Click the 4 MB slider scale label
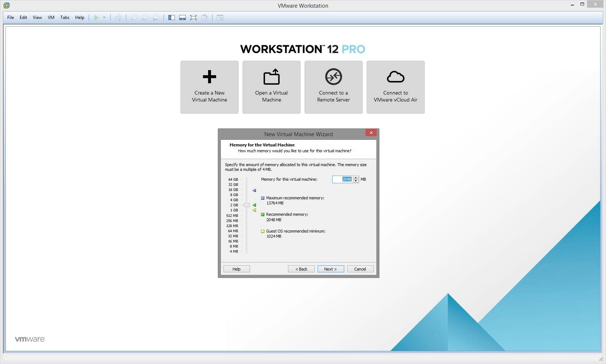Viewport: 606px width, 364px height. click(x=234, y=251)
